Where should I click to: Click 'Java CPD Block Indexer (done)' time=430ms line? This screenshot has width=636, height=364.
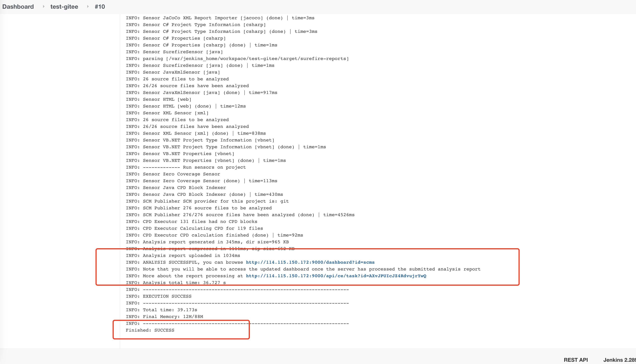point(205,194)
